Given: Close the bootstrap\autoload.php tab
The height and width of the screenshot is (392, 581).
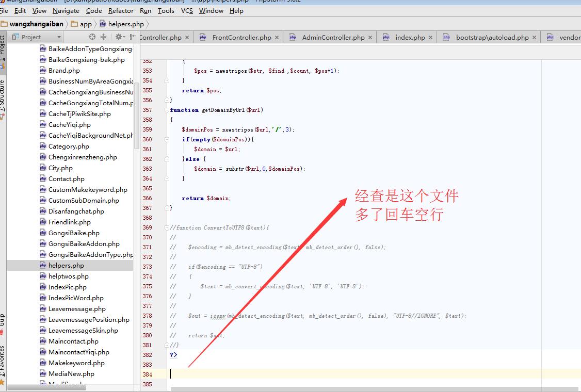Looking at the screenshot, I should 535,37.
